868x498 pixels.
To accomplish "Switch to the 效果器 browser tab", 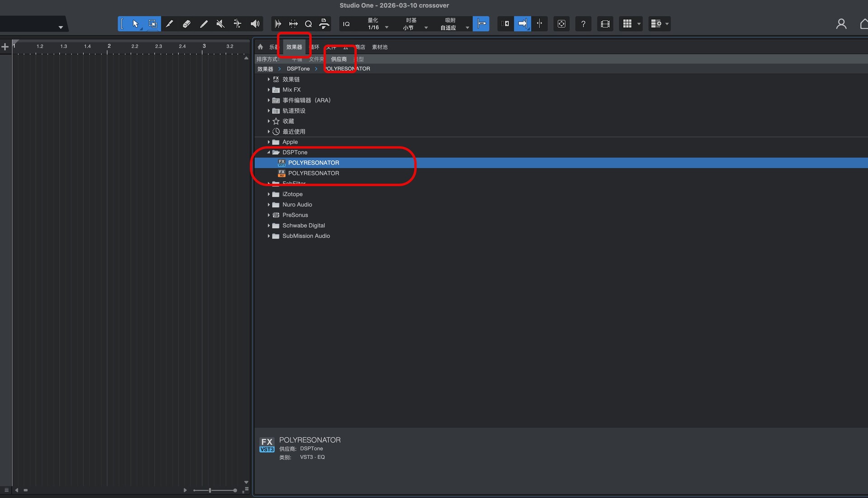I will (x=294, y=47).
